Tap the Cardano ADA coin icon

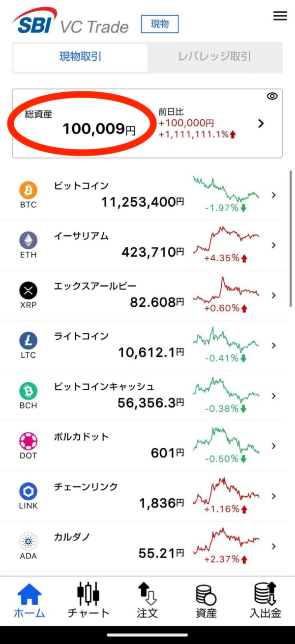pyautogui.click(x=28, y=542)
